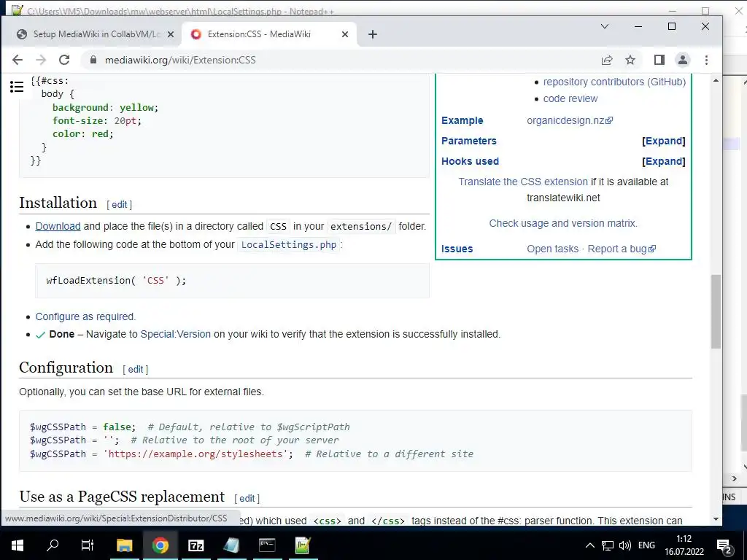
Task: Open Task View on the taskbar
Action: (88, 545)
